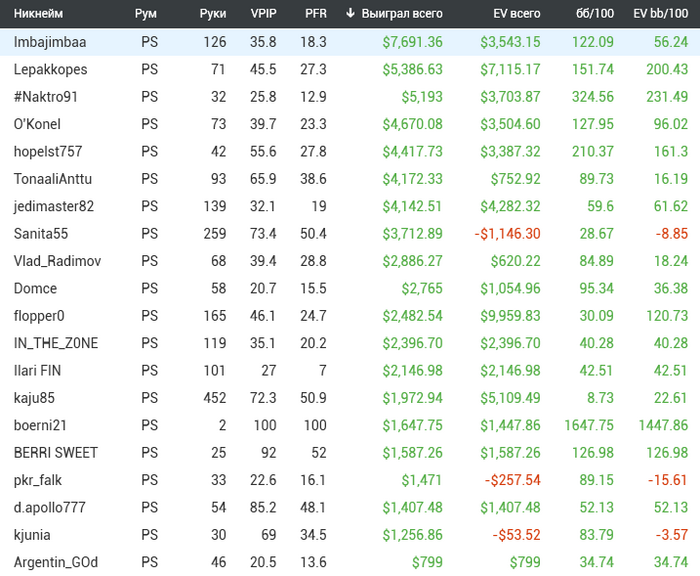Click winnings value $799
The height and width of the screenshot is (576, 700).
point(427,562)
